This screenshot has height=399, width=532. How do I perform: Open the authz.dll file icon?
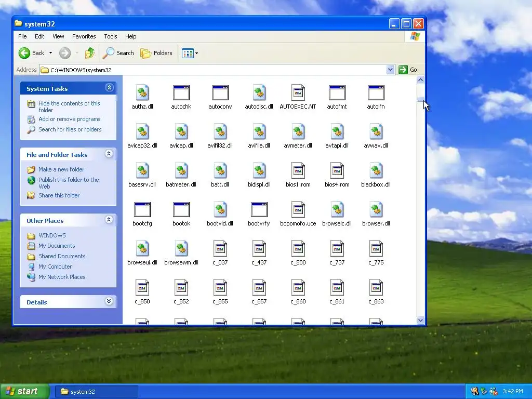[142, 92]
